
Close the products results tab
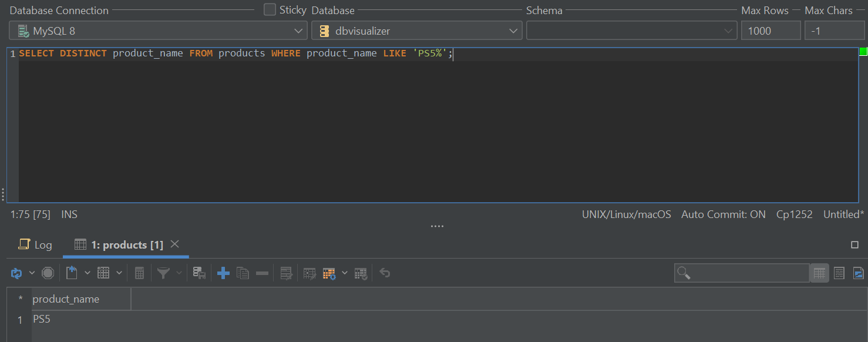pos(174,244)
